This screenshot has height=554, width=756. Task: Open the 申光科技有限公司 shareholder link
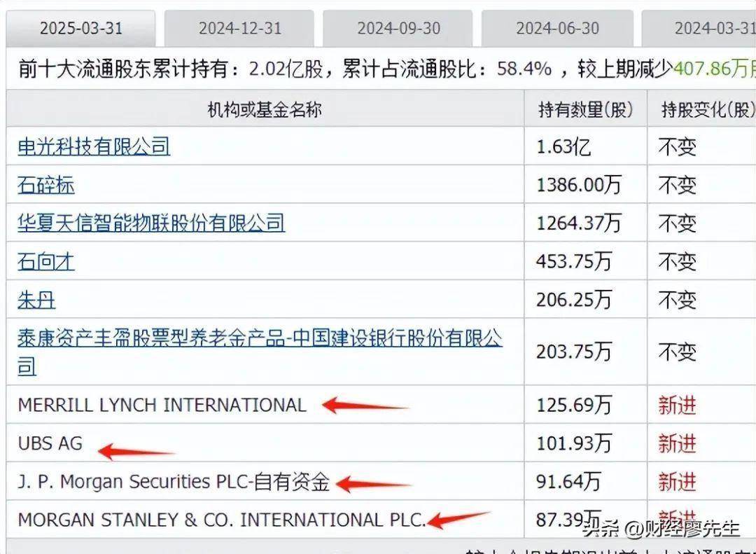point(94,146)
